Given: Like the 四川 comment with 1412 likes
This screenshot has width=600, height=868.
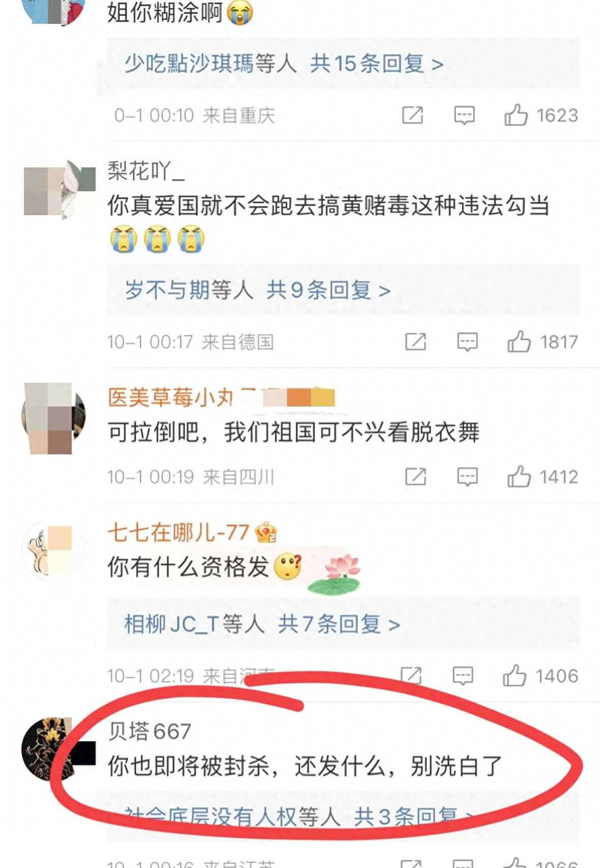Looking at the screenshot, I should (x=519, y=476).
